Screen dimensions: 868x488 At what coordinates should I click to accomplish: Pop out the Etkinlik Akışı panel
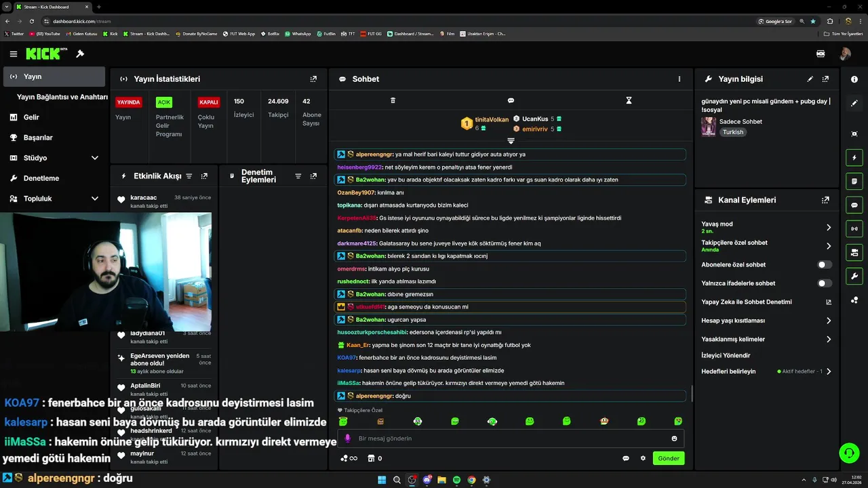coord(204,176)
